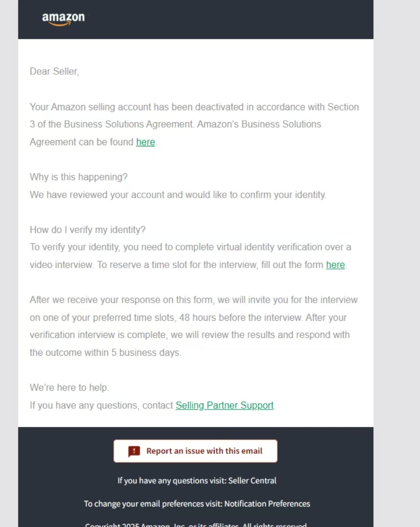Click the 'If you have any questions visit:' text

pyautogui.click(x=172, y=481)
